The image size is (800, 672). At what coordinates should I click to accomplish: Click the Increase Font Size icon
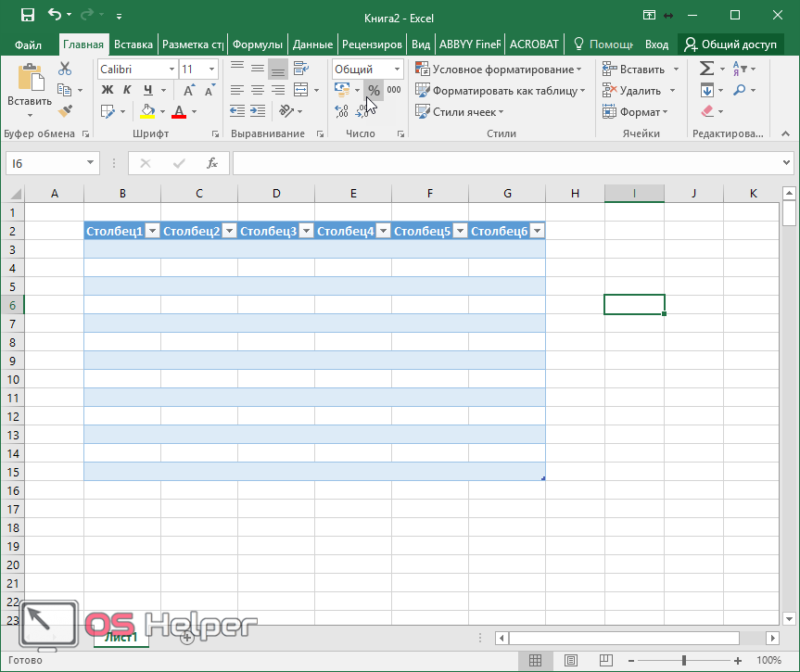pos(189,91)
